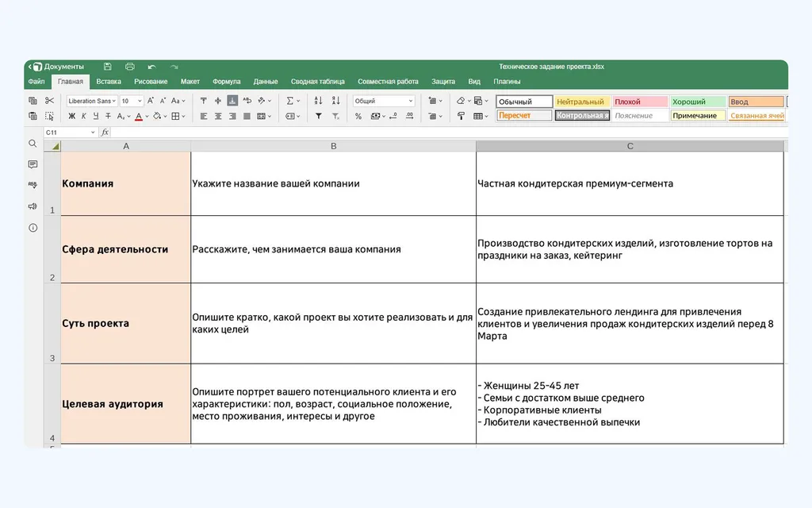Align cell text to the top

(204, 101)
